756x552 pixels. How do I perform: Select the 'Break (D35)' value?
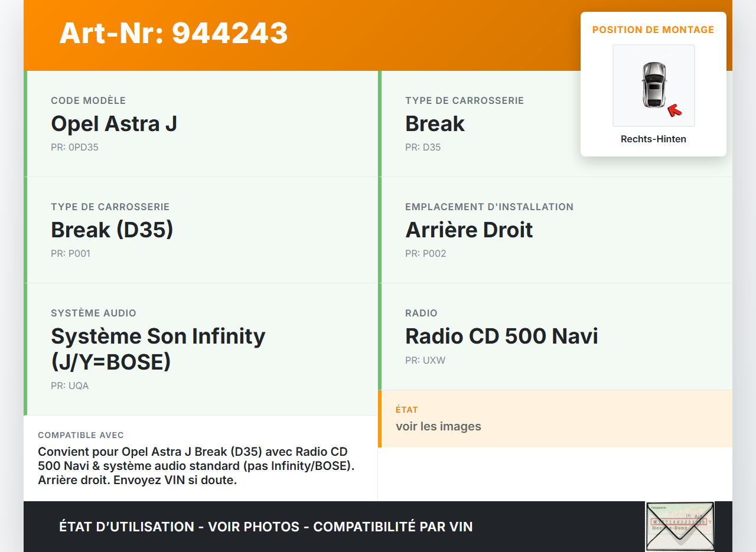point(112,230)
